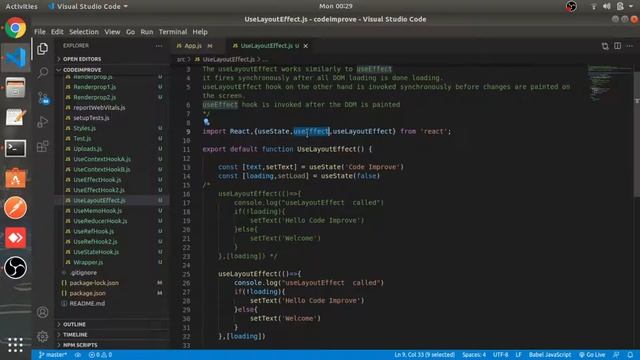The image size is (640, 360).
Task: Click Activities in the top bar
Action: click(x=21, y=6)
